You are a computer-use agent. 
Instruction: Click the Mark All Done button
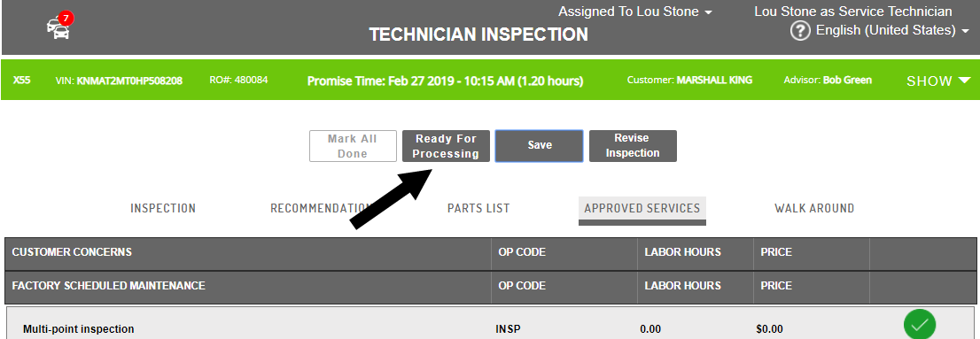[353, 146]
